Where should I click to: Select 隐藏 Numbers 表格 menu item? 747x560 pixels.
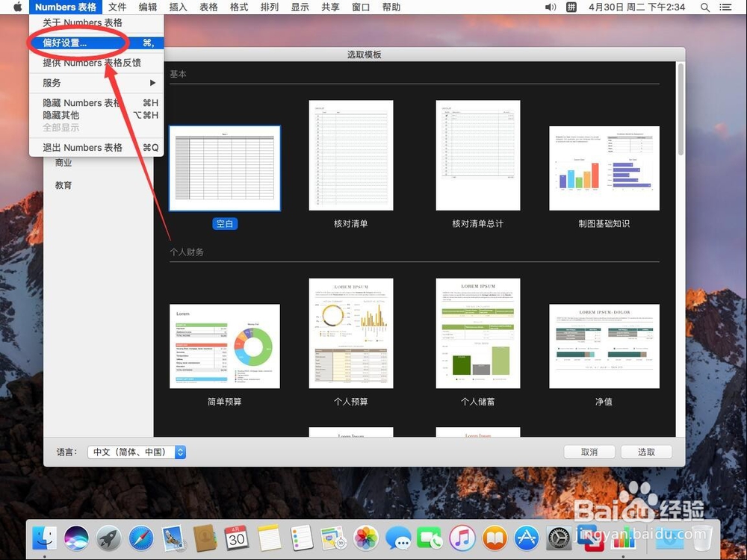tap(96, 103)
